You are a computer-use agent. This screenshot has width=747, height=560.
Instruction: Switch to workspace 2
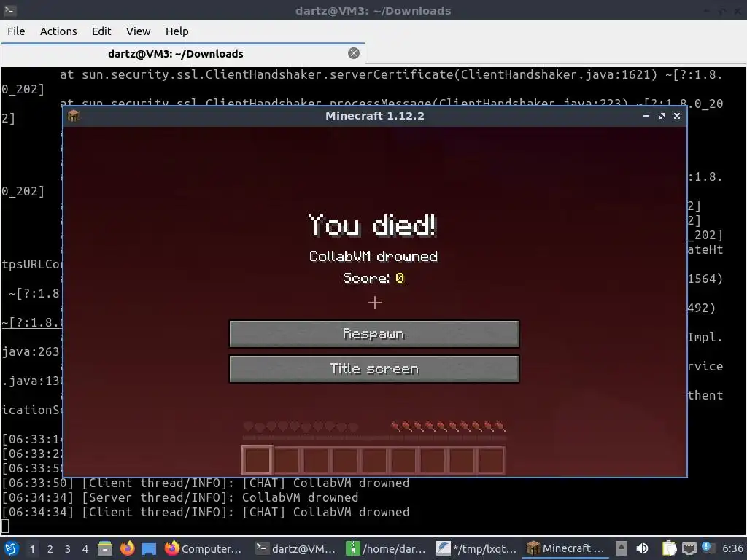(50, 549)
